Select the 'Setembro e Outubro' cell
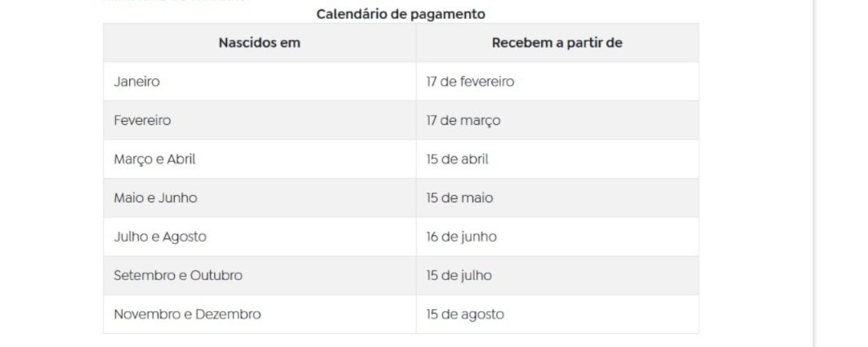Image resolution: width=868 pixels, height=347 pixels. 260,275
